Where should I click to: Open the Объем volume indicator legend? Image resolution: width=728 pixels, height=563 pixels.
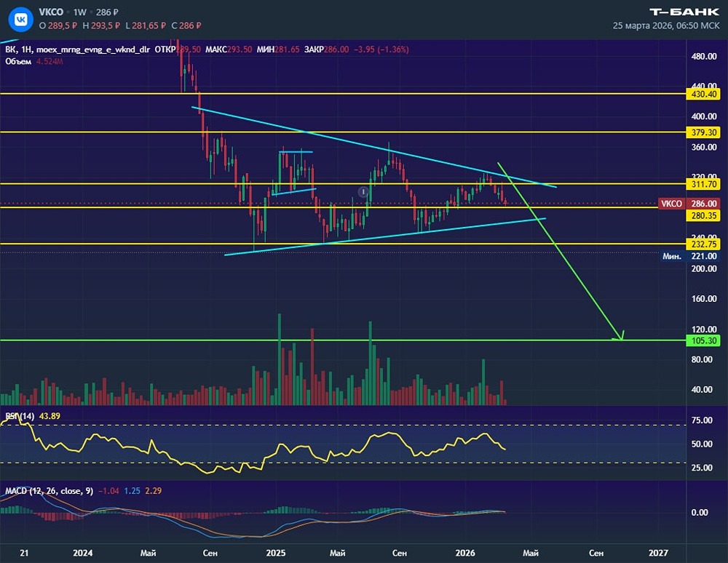click(x=18, y=61)
